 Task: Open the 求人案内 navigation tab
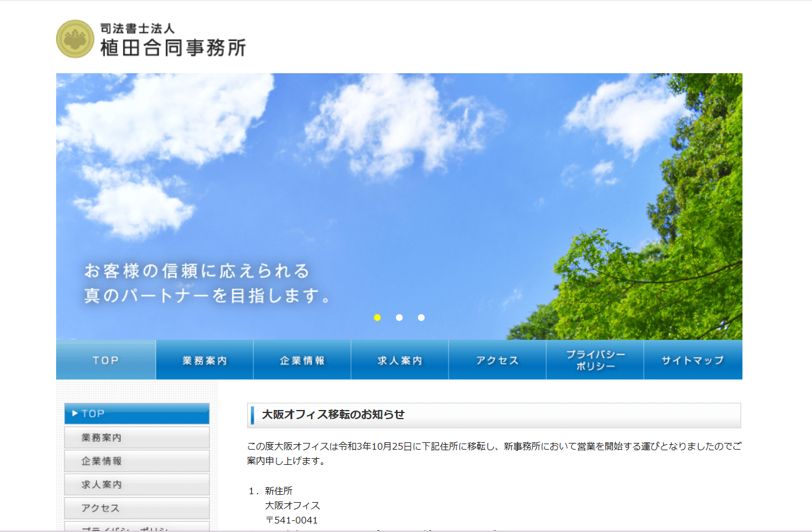pyautogui.click(x=399, y=360)
